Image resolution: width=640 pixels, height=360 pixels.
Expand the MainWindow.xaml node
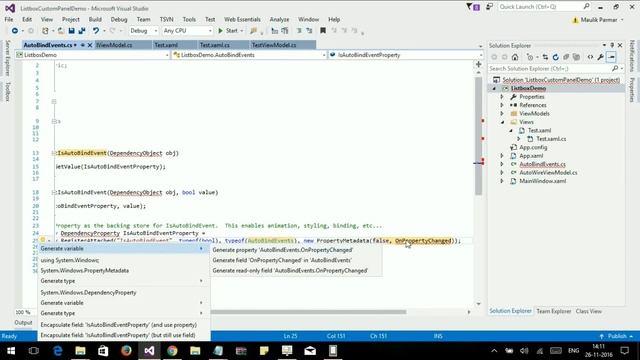502,181
